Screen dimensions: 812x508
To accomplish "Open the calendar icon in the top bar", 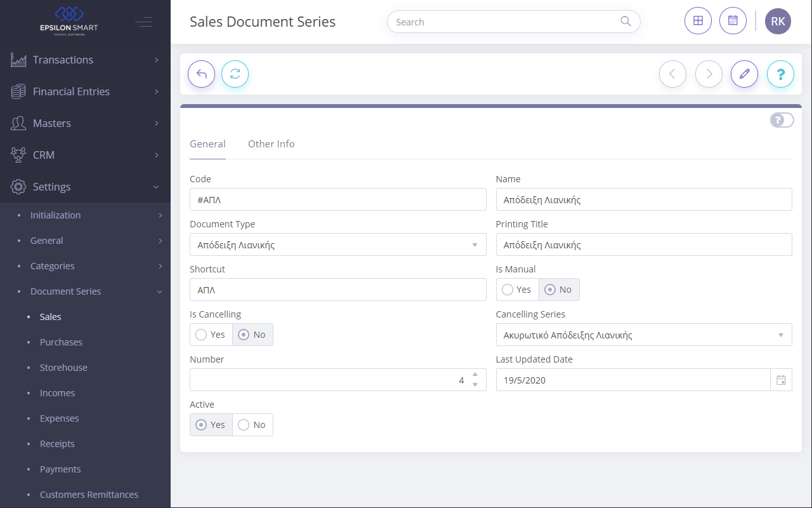I will click(733, 20).
